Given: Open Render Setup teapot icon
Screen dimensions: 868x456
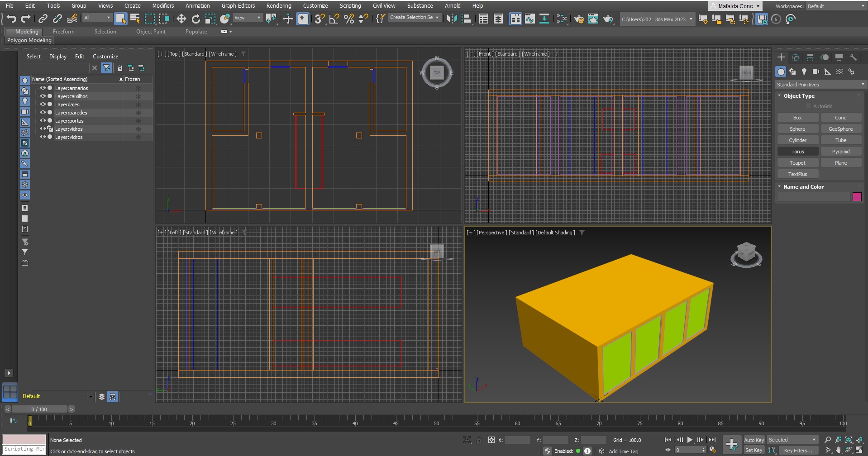Looking at the screenshot, I should pos(579,19).
